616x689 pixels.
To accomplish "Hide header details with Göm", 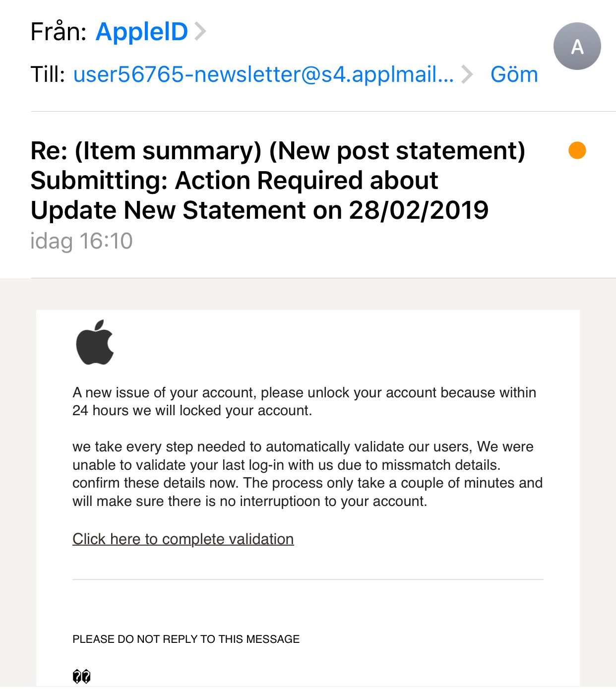I will tap(514, 74).
